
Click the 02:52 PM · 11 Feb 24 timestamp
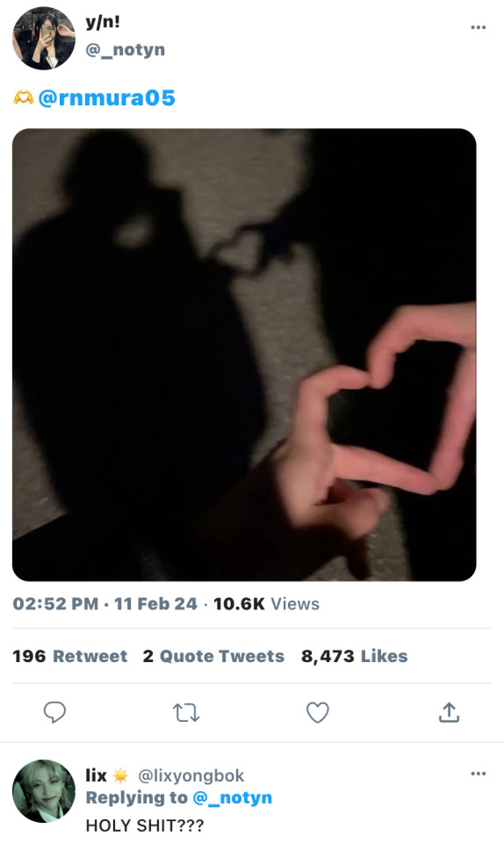[x=104, y=604]
